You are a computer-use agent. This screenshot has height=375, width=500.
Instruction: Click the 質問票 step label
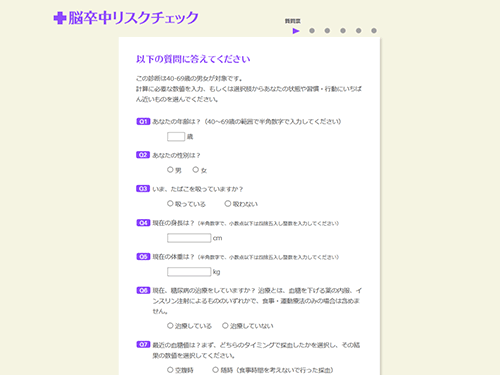coord(293,21)
